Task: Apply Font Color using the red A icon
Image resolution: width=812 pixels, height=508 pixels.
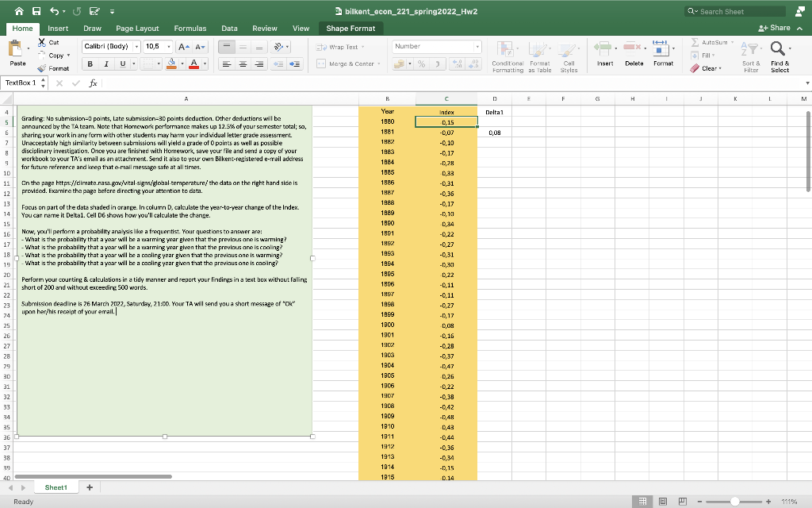Action: (x=193, y=63)
